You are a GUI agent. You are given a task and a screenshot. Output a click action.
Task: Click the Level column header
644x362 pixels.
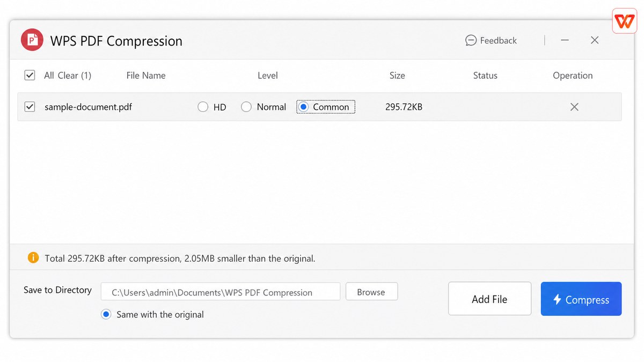point(268,76)
